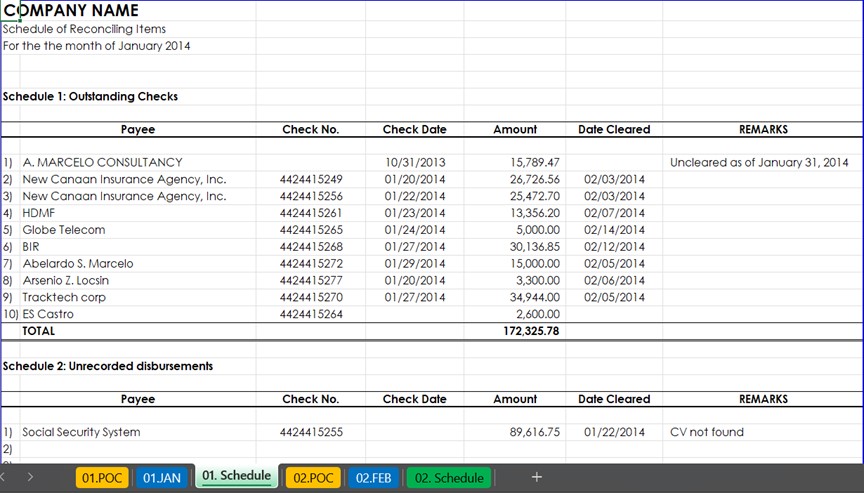Select check number 4424415264
The image size is (864, 493).
(x=311, y=314)
